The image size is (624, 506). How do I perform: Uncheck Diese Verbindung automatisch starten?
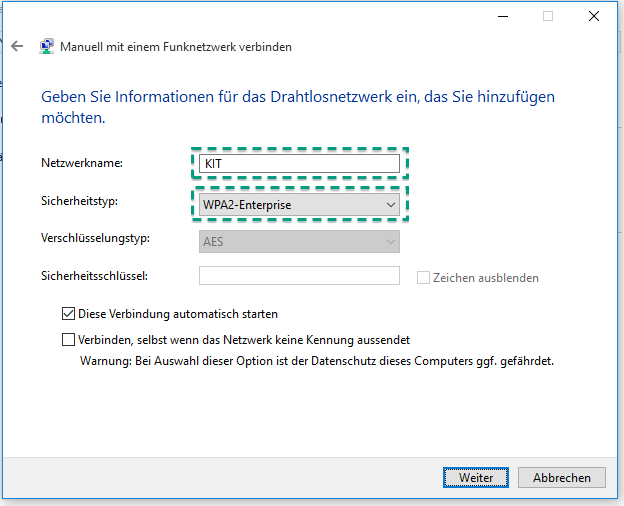tap(69, 313)
